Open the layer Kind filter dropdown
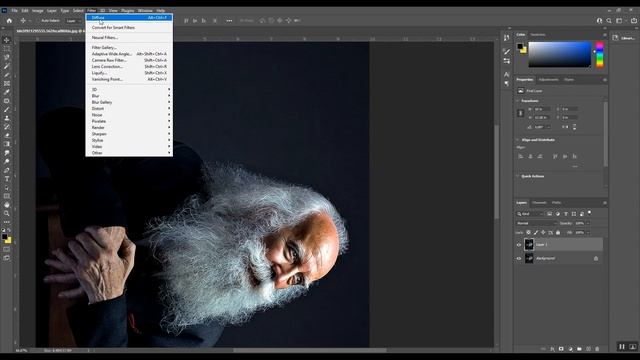 (529, 214)
